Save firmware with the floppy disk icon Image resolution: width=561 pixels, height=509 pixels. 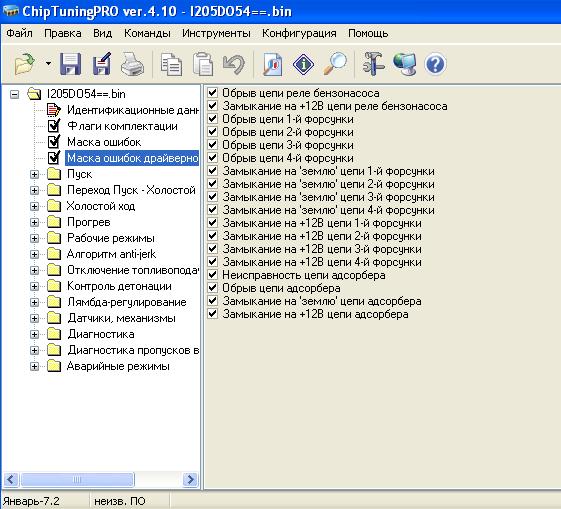click(70, 64)
